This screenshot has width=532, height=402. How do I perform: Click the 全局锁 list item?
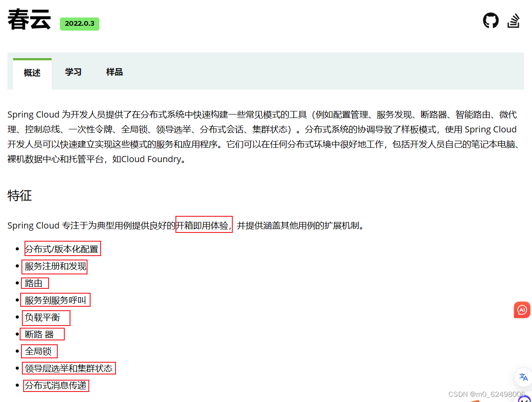click(38, 351)
